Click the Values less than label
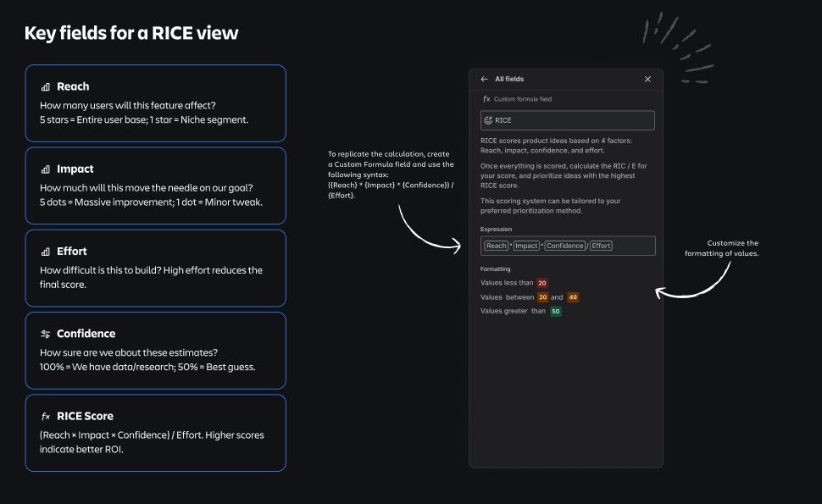 [x=507, y=283]
